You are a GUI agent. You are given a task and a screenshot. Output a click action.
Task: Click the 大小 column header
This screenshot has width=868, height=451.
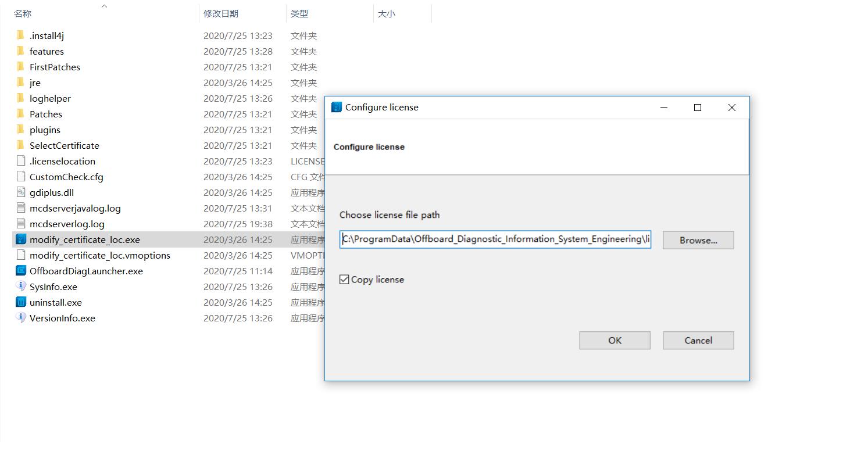387,13
